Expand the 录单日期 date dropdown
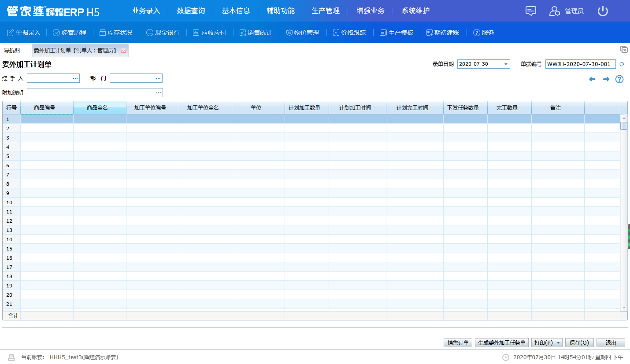 tap(506, 64)
